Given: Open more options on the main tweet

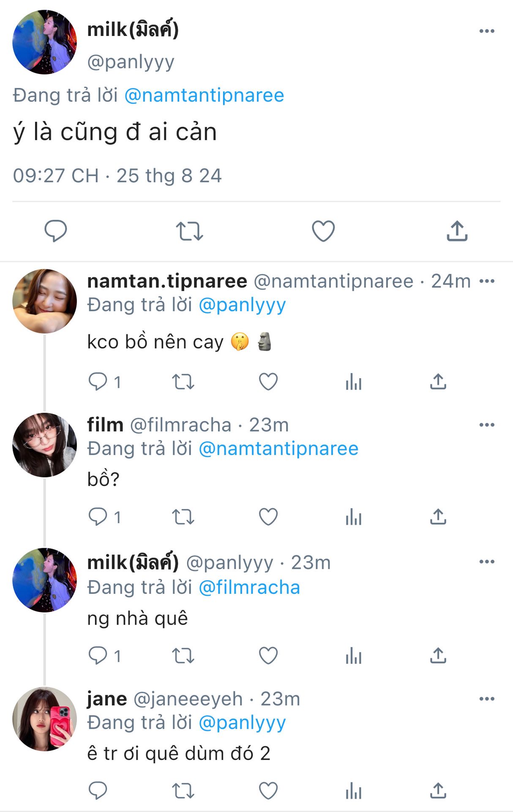Looking at the screenshot, I should click(x=487, y=31).
